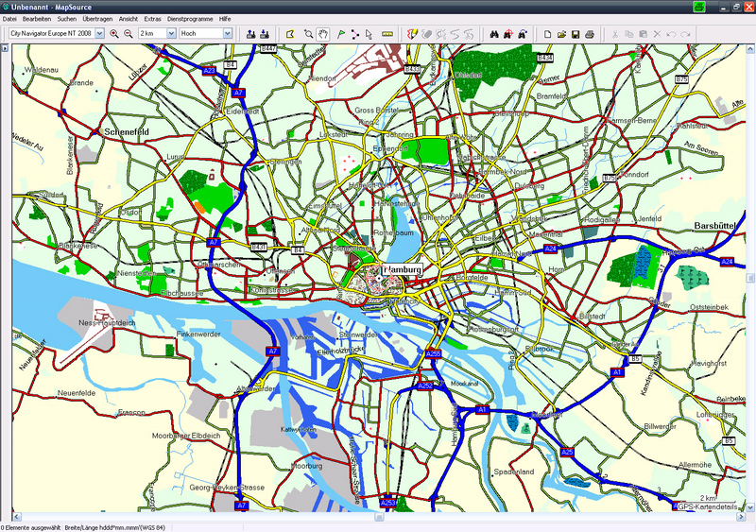Select the route tool icon
756x532 pixels.
pyautogui.click(x=355, y=33)
